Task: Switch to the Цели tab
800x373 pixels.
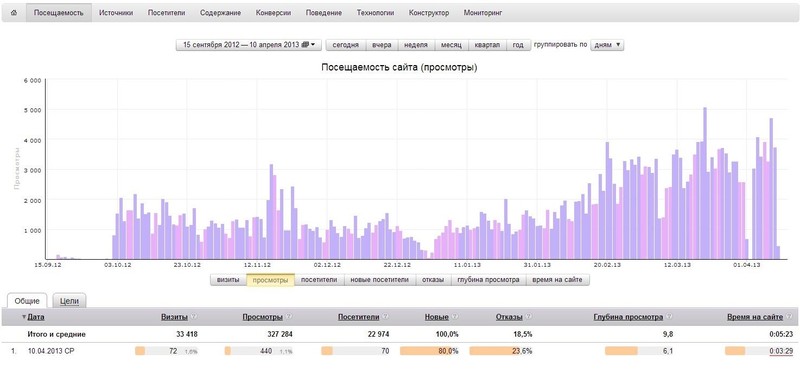Action: point(69,301)
